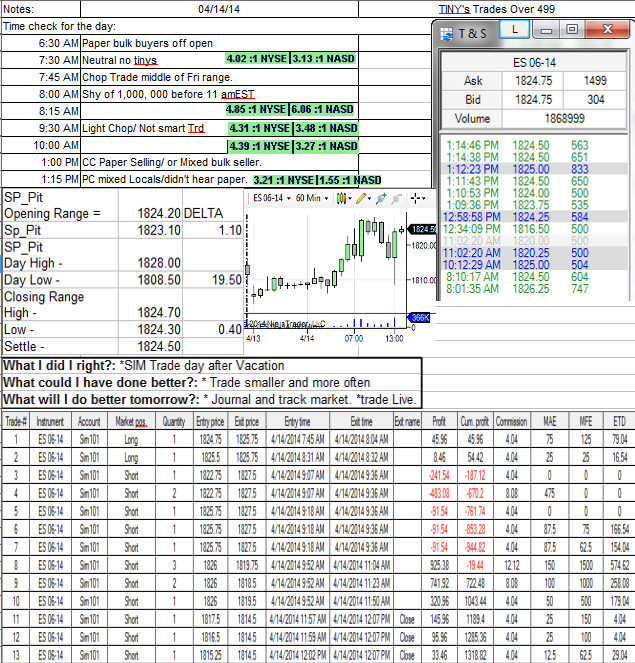The image size is (635, 663).
Task: Click the Exit price column header
Action: point(246,422)
